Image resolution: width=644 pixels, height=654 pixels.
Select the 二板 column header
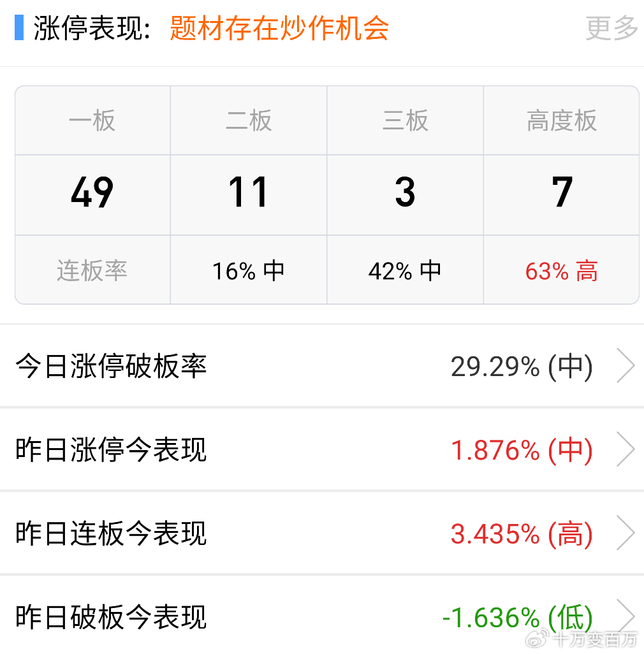point(249,120)
